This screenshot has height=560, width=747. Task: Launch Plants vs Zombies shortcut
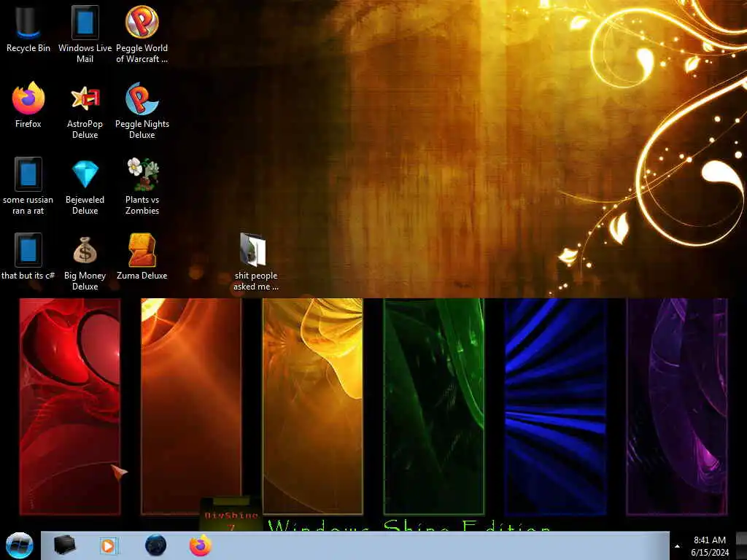click(142, 186)
